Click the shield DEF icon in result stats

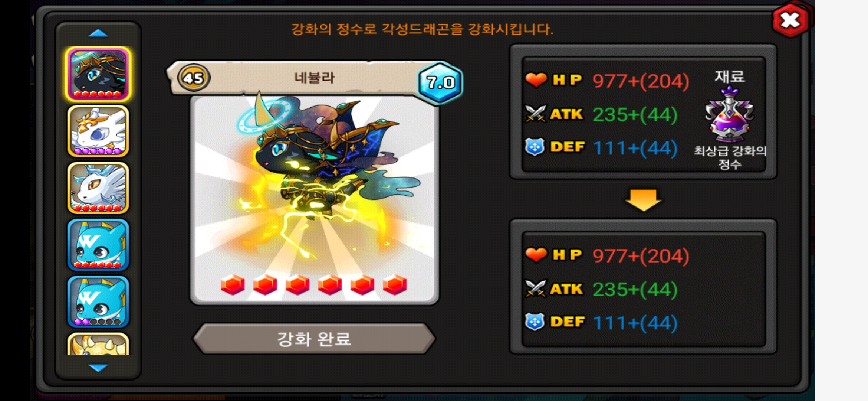tap(535, 322)
